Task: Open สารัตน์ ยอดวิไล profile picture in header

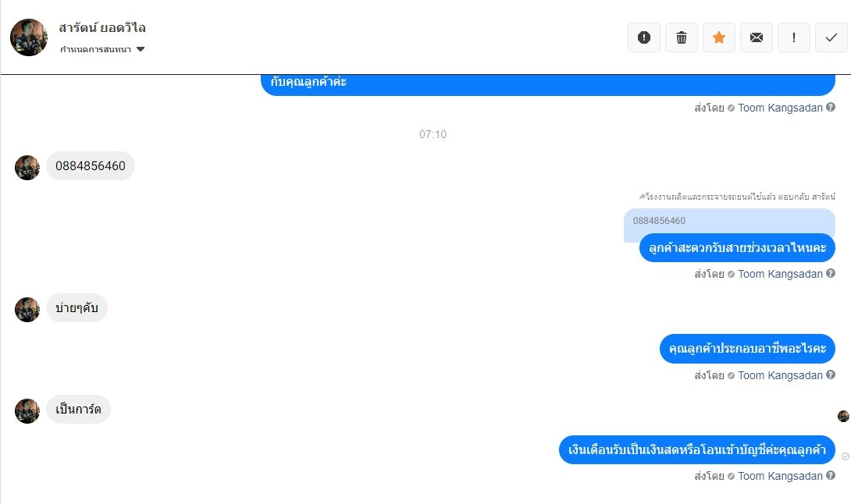Action: point(29,37)
